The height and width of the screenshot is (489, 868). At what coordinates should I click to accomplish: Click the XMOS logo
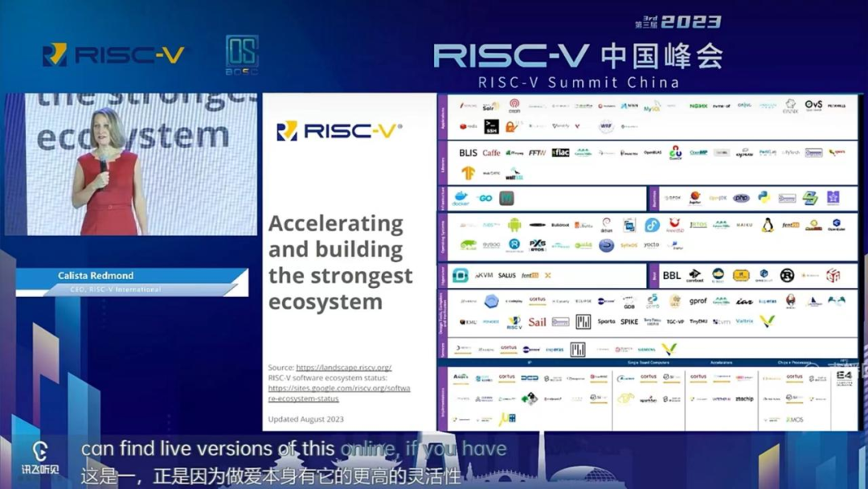tap(794, 420)
